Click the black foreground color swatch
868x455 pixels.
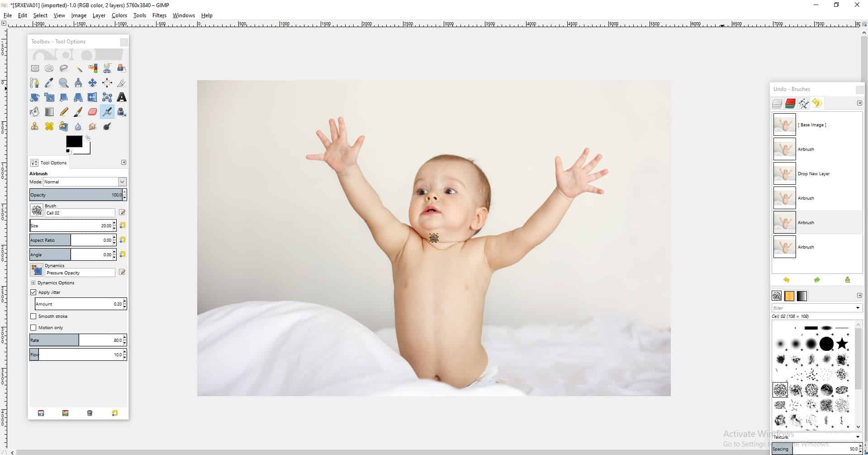tap(74, 141)
